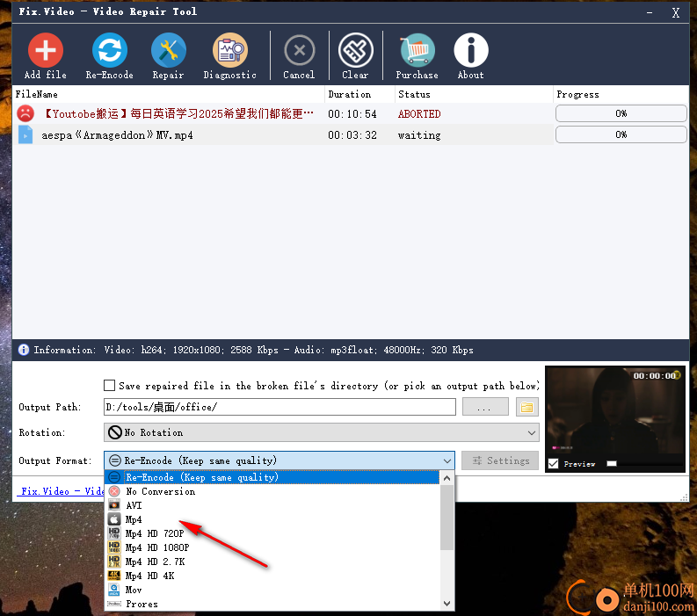Click the Output Path text field
Viewport: 697px width, 616px height.
pos(280,407)
